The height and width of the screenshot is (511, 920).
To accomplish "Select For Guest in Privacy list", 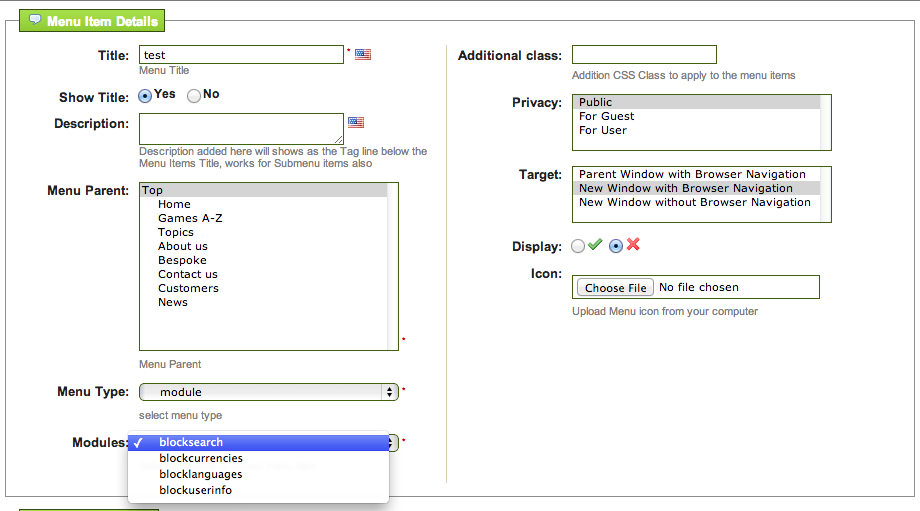I will click(x=696, y=116).
